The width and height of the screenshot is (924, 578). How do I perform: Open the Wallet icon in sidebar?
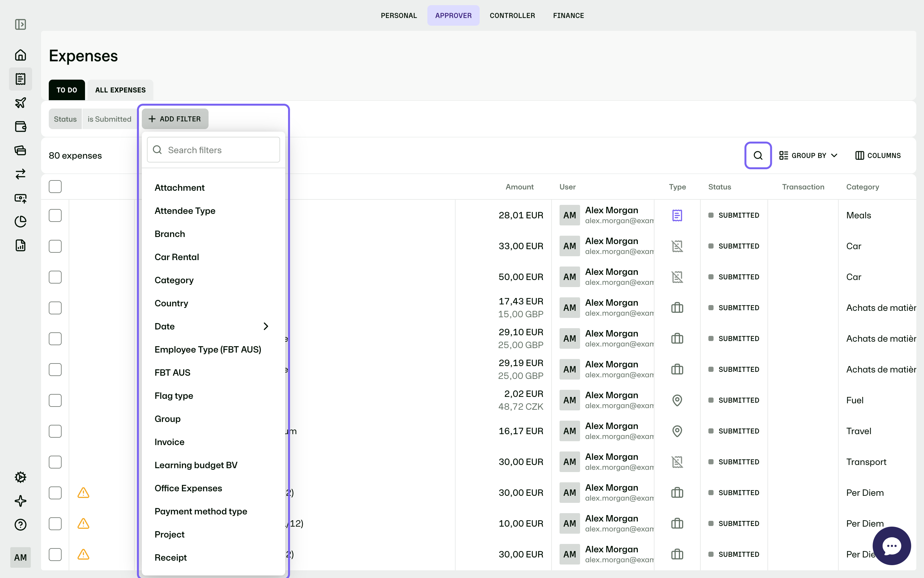click(x=21, y=126)
